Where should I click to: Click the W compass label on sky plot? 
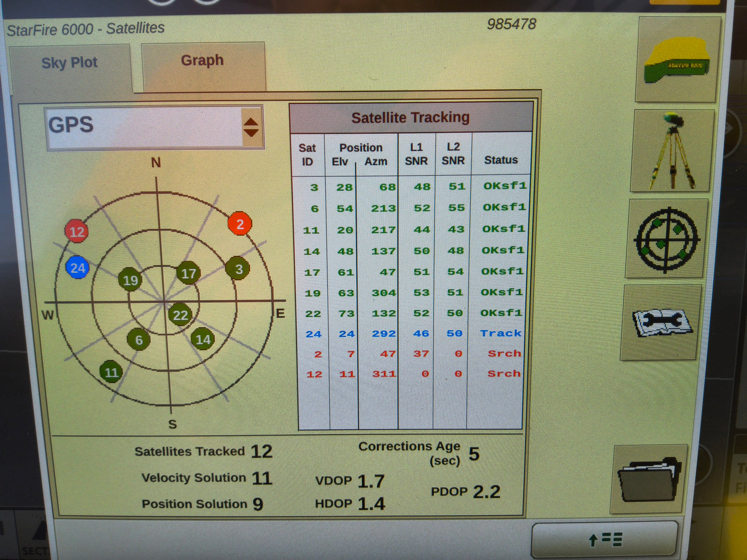[48, 315]
